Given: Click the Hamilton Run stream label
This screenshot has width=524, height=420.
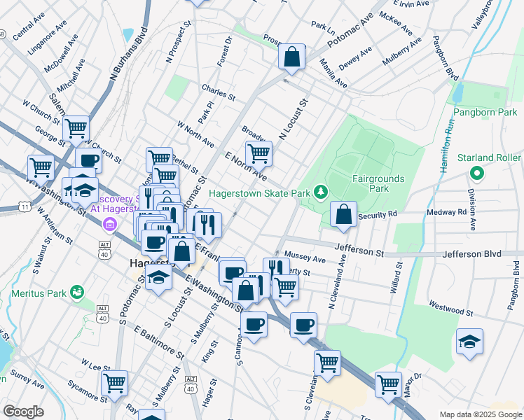Looking at the screenshot, I should pos(448,146).
